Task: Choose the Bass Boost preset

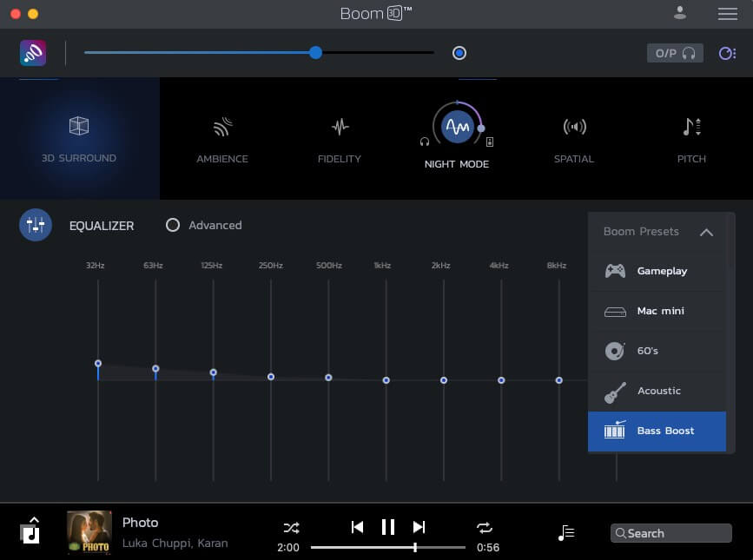Action: click(x=657, y=431)
